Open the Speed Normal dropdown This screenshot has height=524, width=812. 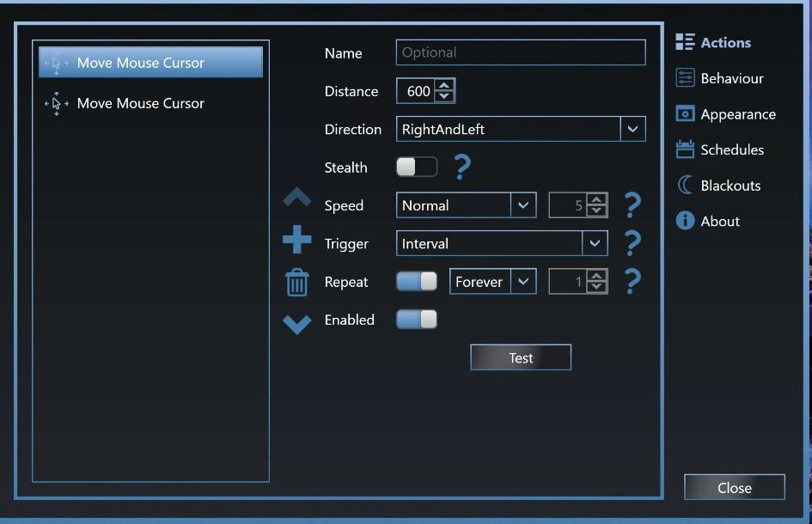523,205
